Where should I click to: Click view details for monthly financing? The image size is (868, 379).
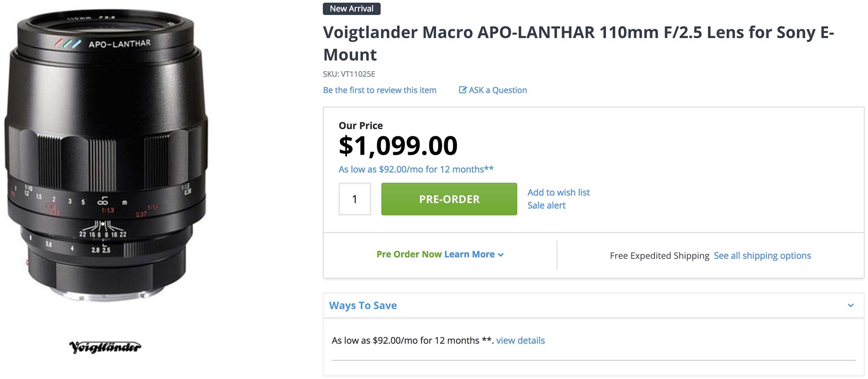(520, 340)
